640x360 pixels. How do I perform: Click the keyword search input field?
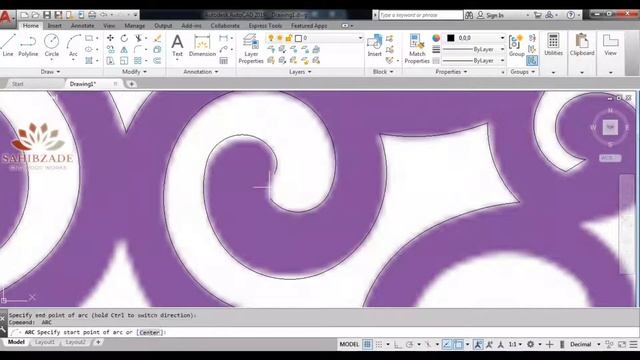tap(421, 15)
